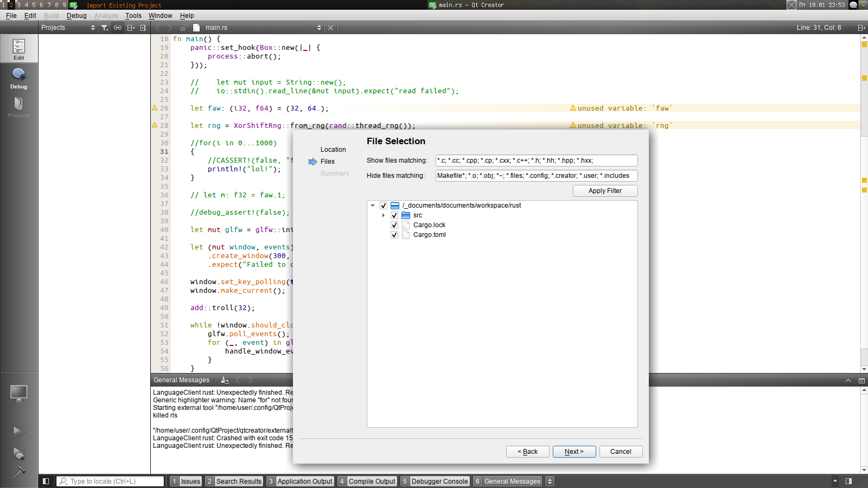This screenshot has width=868, height=488.
Task: Click the Build hammer icon
Action: [18, 472]
